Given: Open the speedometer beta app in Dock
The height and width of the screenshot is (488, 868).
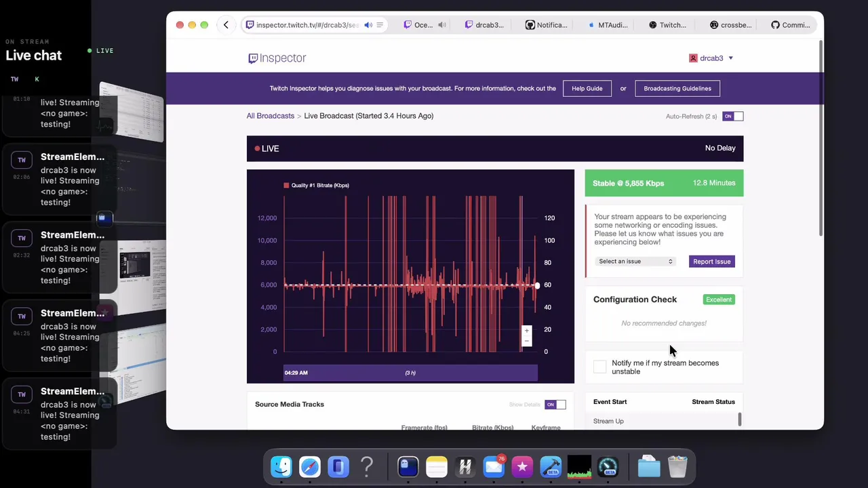Looking at the screenshot, I should [608, 466].
